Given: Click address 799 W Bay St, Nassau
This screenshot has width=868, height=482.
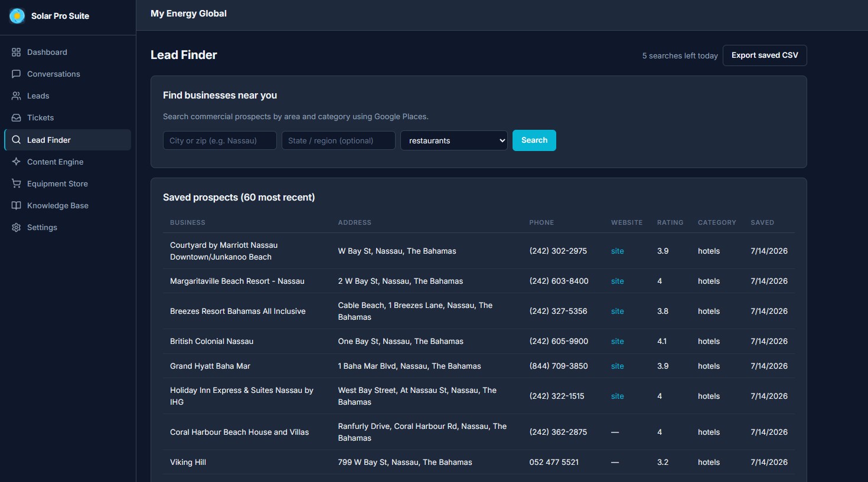Looking at the screenshot, I should (405, 462).
